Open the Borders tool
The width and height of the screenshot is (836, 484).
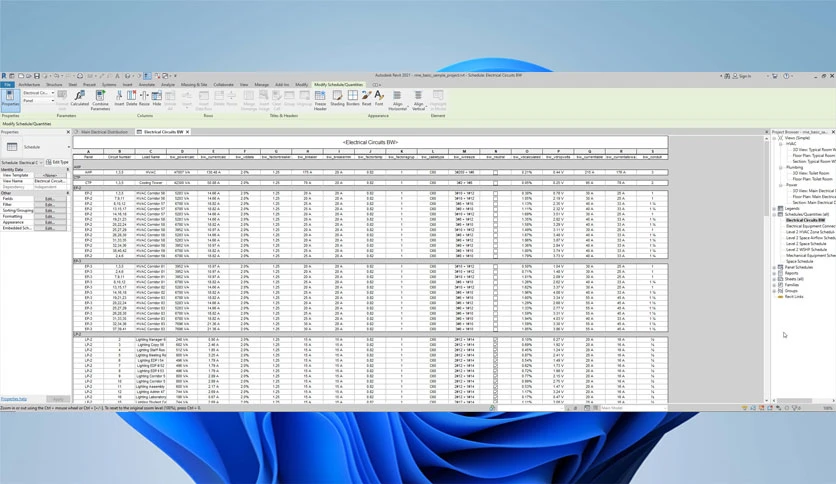tap(353, 99)
